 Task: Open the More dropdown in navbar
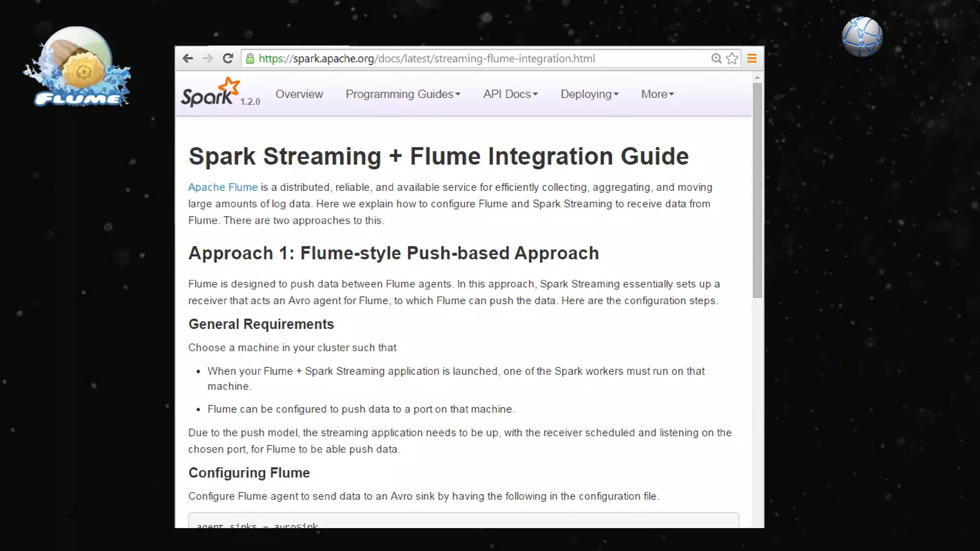point(657,94)
